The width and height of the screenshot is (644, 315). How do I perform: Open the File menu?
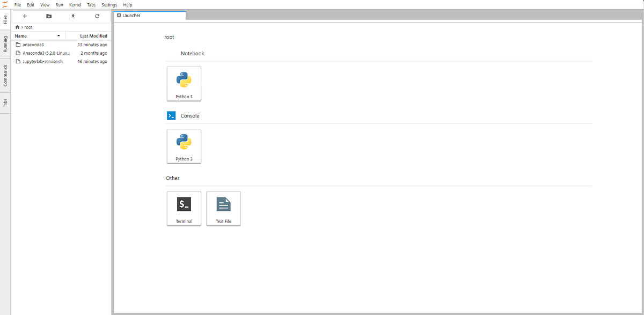pos(18,5)
